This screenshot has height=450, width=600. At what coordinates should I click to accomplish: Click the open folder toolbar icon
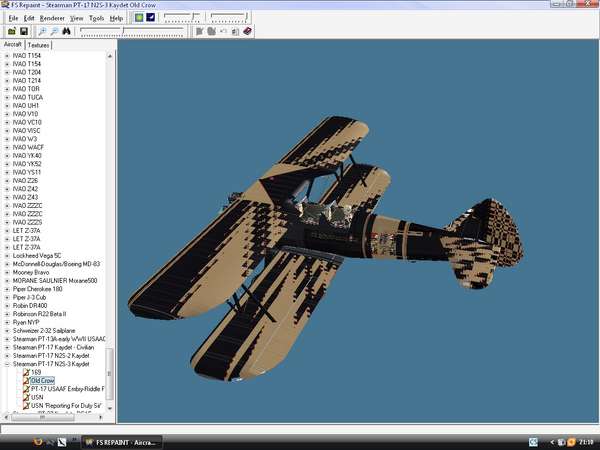pyautogui.click(x=12, y=31)
